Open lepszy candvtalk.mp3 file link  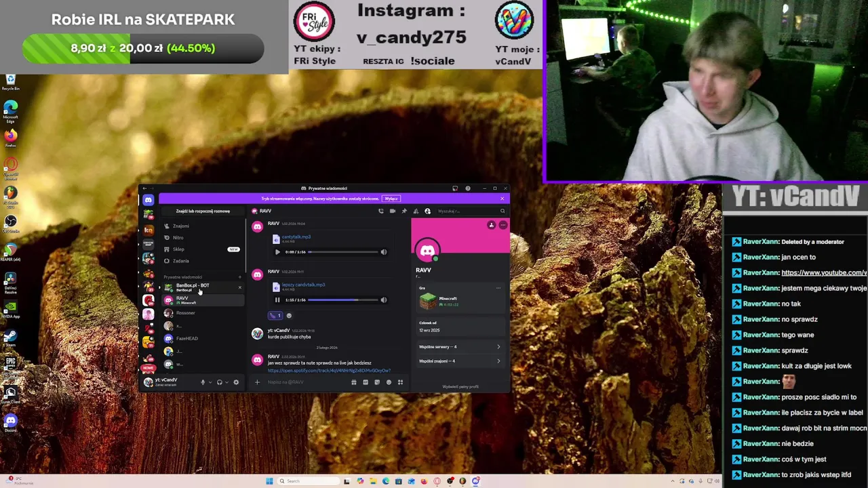pyautogui.click(x=303, y=285)
